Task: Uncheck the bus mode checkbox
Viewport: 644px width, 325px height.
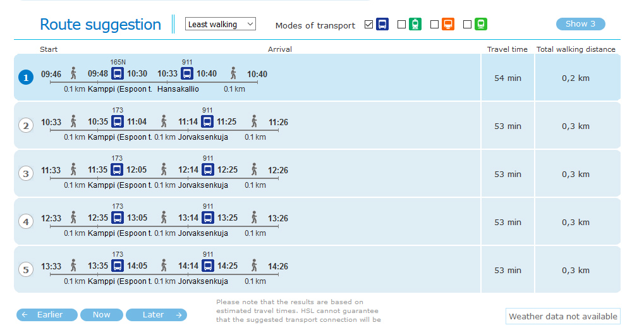Action: 369,24
